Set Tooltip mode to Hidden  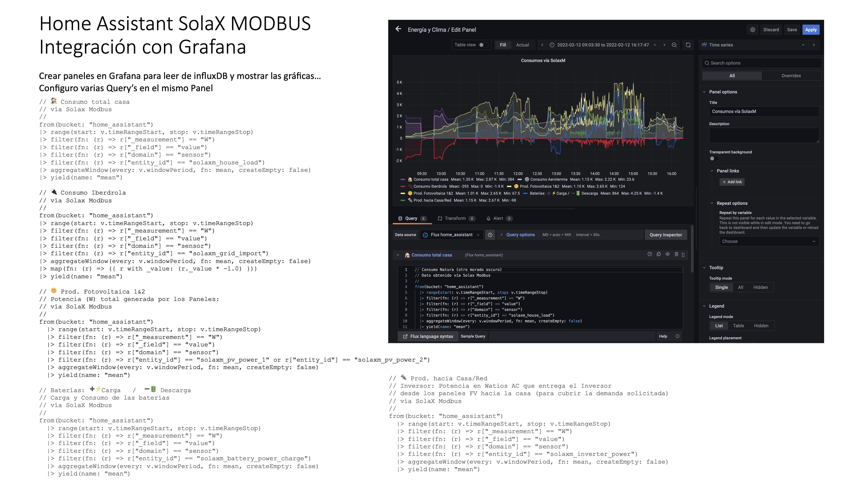pyautogui.click(x=760, y=287)
